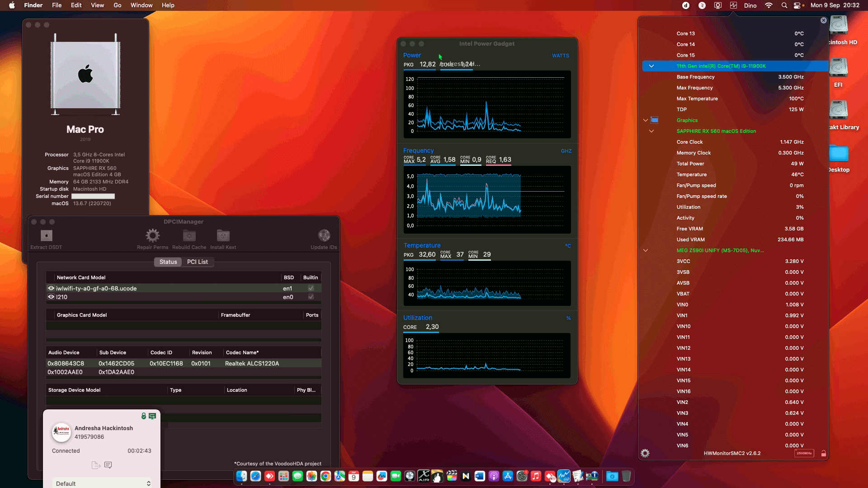Click the Max Frequency row in HWMonitor

735,88
